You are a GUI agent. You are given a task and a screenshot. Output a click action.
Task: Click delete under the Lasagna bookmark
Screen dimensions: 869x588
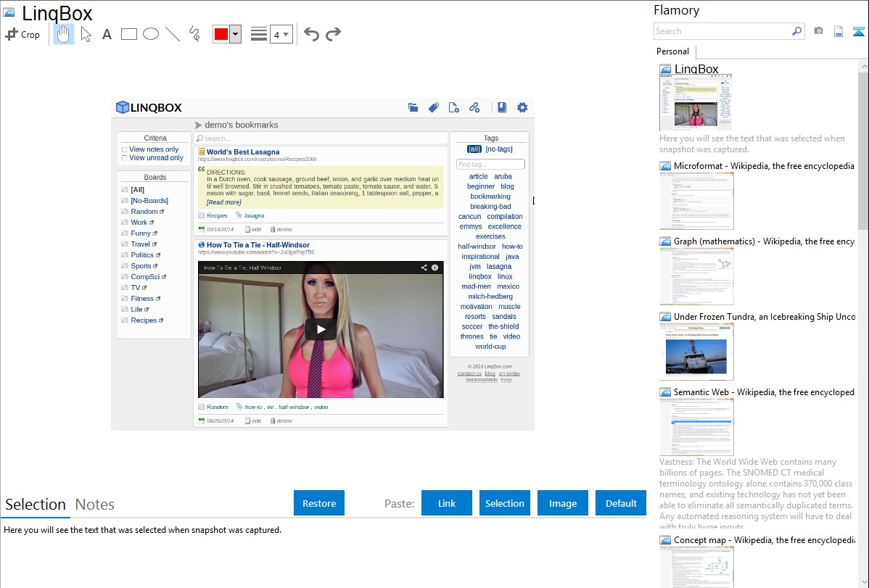click(281, 229)
